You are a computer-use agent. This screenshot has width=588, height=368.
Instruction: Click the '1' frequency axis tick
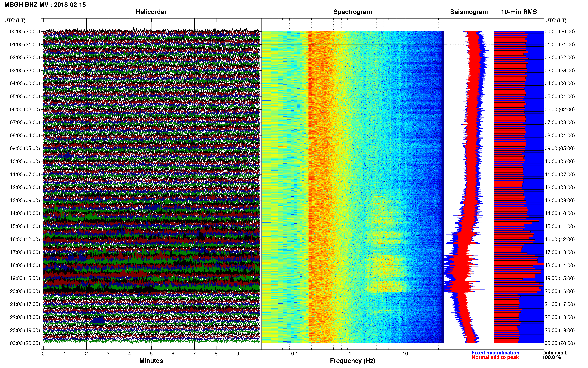[350, 354]
